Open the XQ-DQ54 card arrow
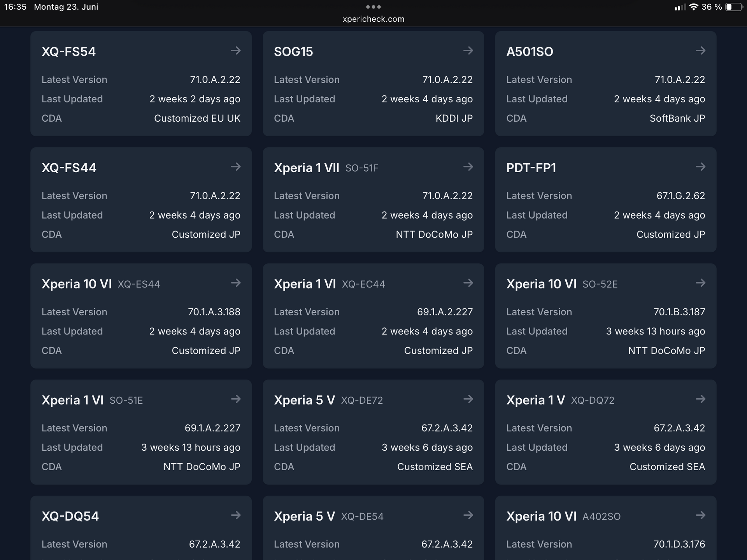Screen dimensions: 747x560 tap(236, 515)
